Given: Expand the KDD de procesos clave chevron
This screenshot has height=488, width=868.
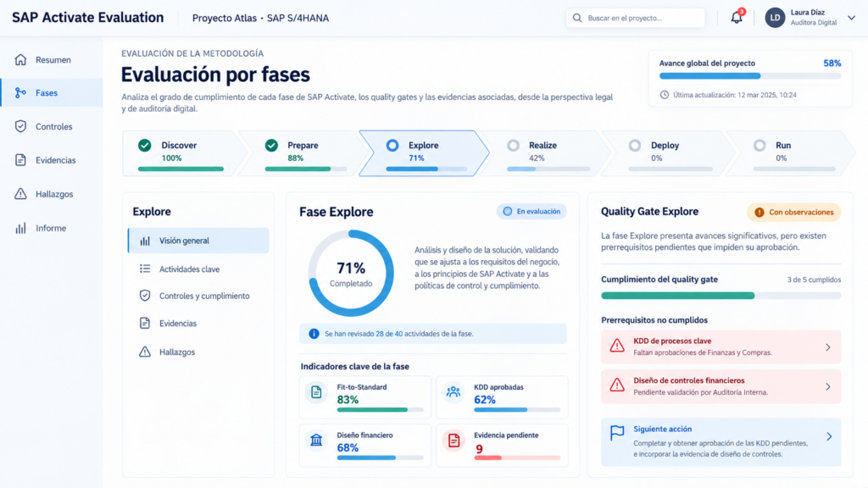Looking at the screenshot, I should pos(828,347).
